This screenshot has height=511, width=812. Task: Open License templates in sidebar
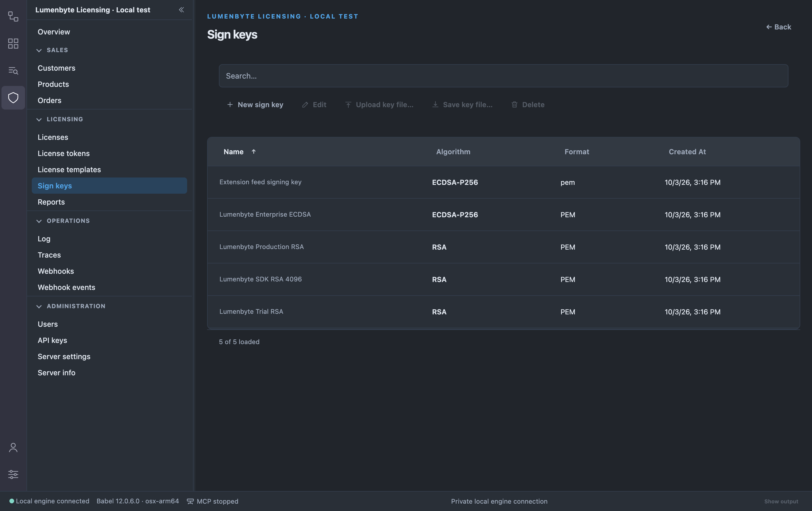click(69, 170)
